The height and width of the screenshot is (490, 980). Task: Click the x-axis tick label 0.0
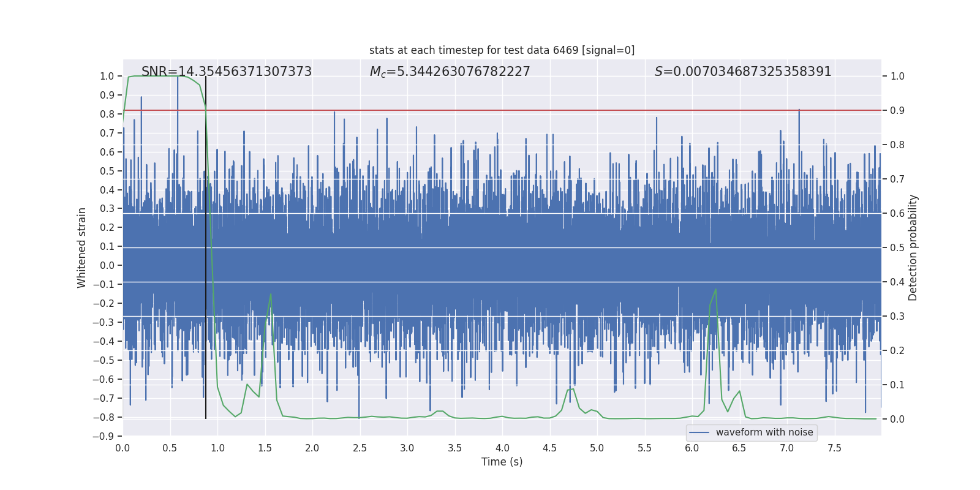coord(123,448)
